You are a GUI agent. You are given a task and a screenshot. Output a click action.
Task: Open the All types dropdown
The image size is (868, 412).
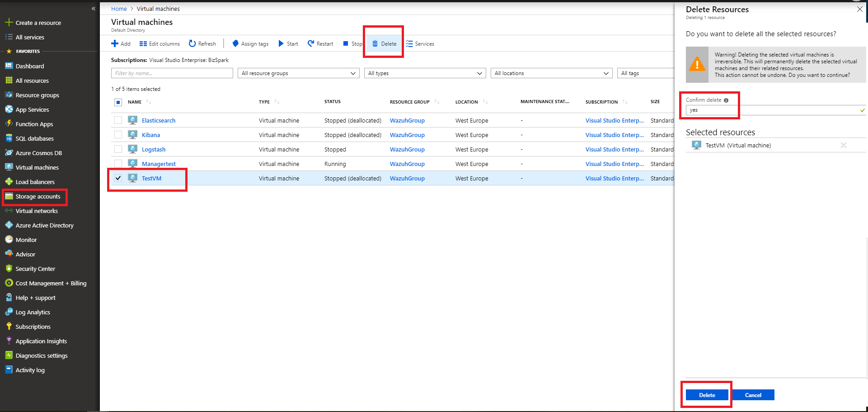(x=425, y=73)
